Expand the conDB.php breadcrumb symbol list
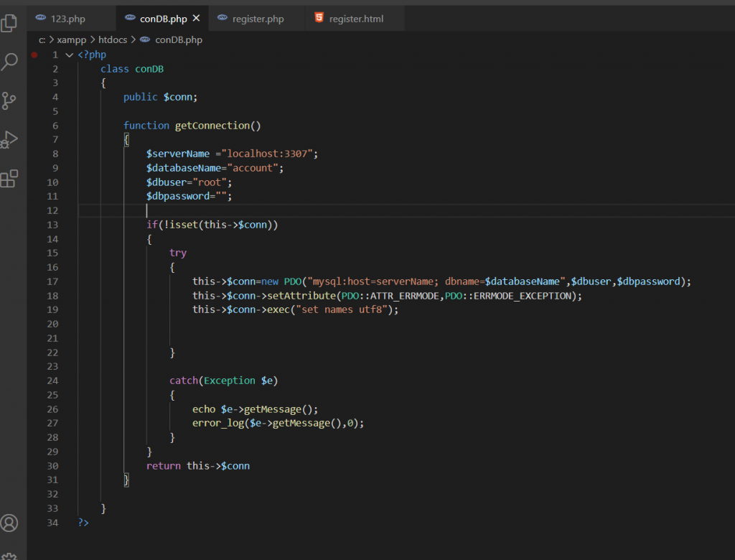 [178, 40]
